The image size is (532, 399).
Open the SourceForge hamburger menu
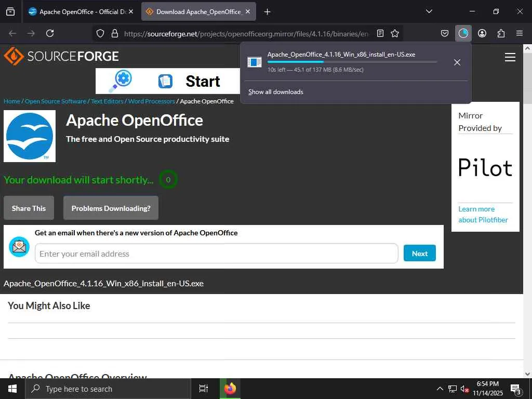510,57
